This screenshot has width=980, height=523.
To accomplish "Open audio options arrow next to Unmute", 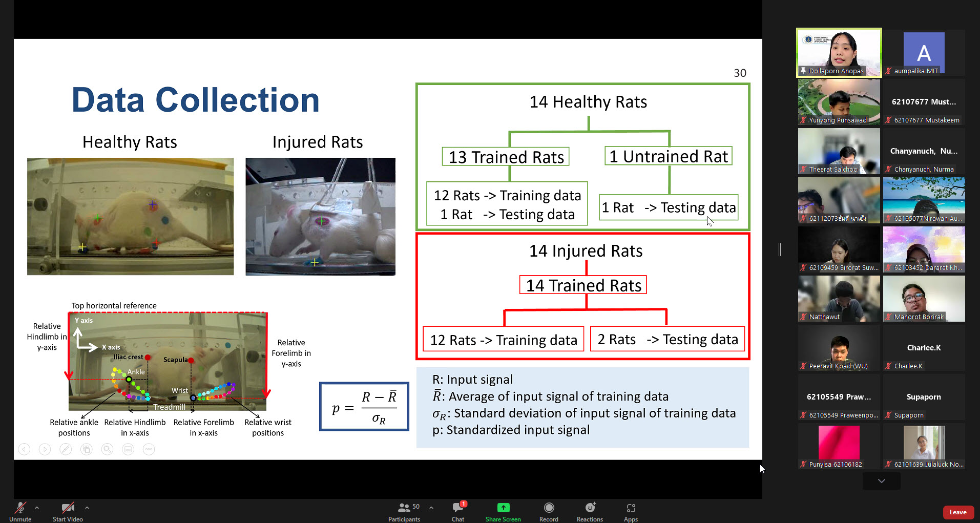I will pos(37,508).
